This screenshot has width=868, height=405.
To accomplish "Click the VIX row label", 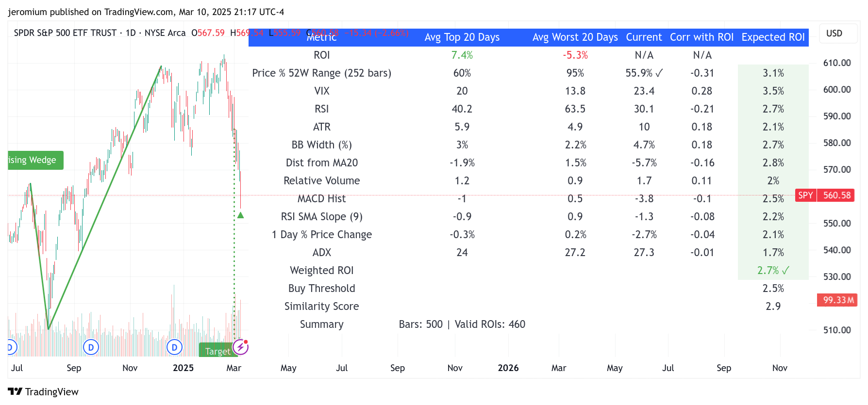I will tap(322, 91).
